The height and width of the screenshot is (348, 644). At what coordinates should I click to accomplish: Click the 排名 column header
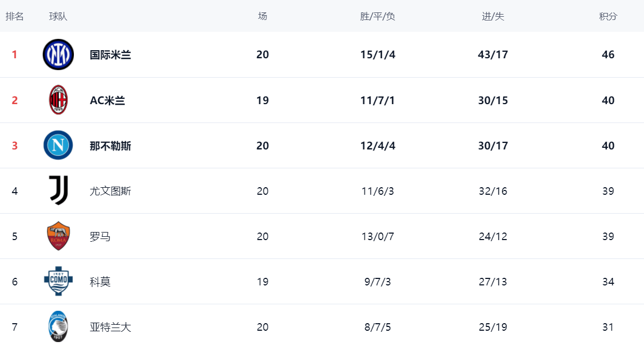pos(15,16)
